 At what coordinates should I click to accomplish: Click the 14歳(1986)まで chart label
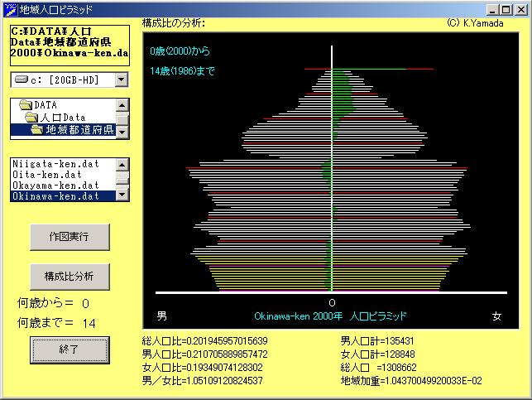[x=183, y=71]
